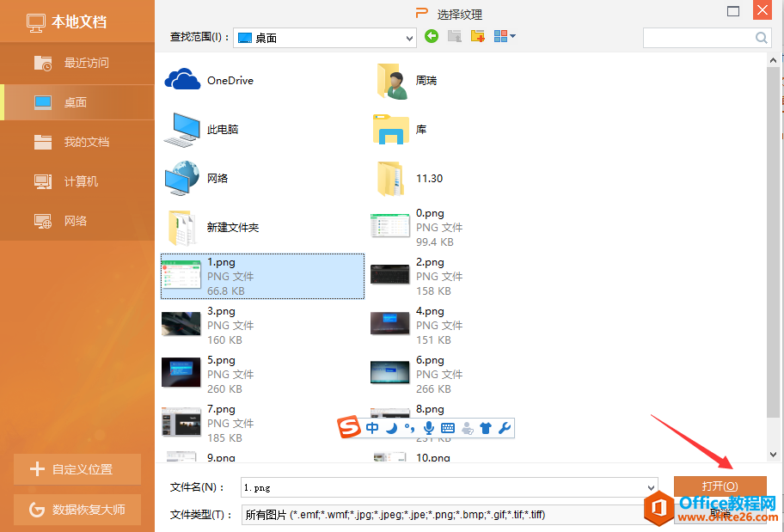Image resolution: width=784 pixels, height=532 pixels.
Task: Open Sogou toolbox via the wrench icon
Action: point(505,428)
